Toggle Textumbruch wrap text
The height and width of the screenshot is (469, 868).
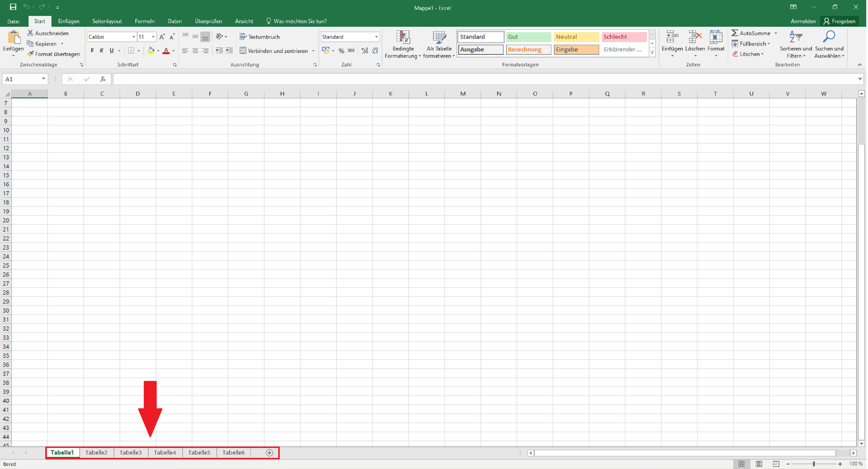click(260, 37)
